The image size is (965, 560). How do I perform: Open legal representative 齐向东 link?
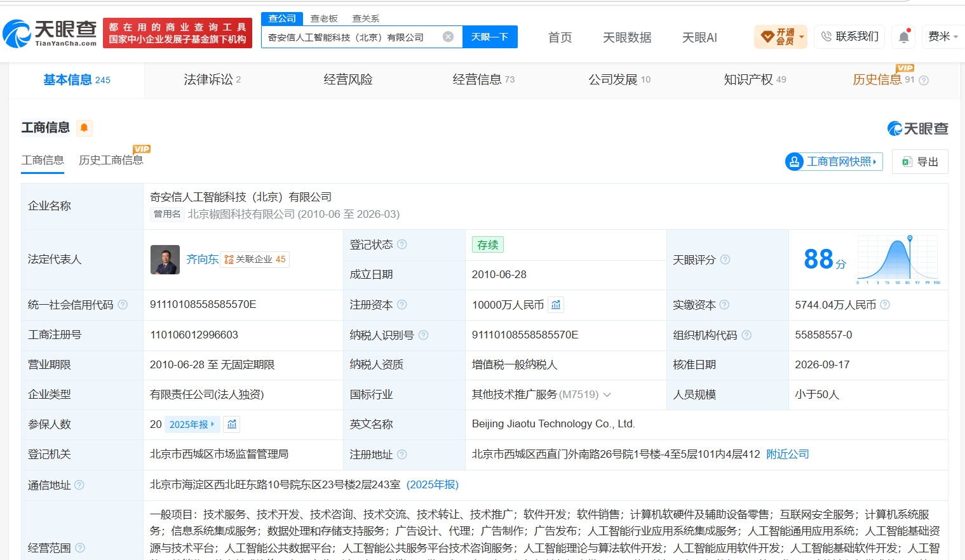coord(202,259)
